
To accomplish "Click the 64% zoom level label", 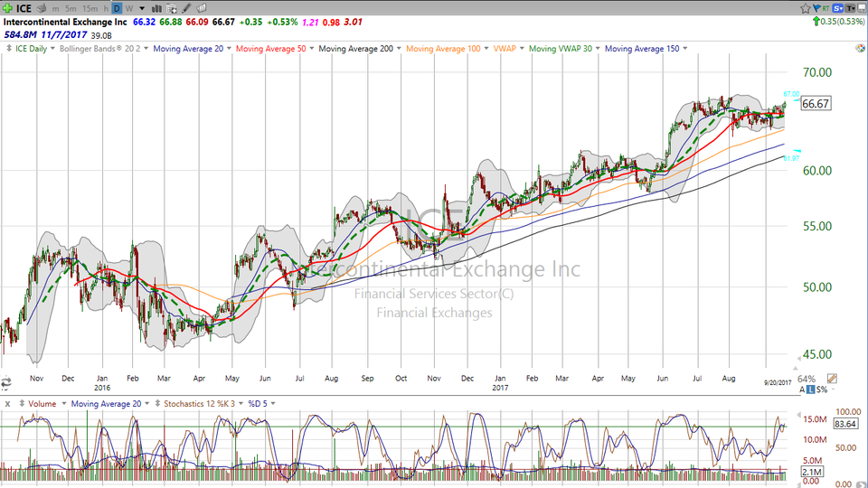I will pyautogui.click(x=807, y=379).
